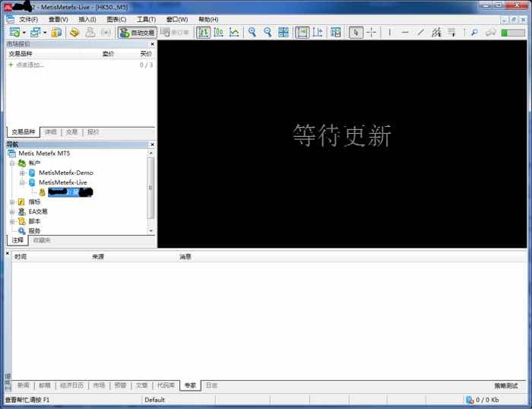532x409 pixels.
Task: Open the templates toolbar icon
Action: (336, 32)
